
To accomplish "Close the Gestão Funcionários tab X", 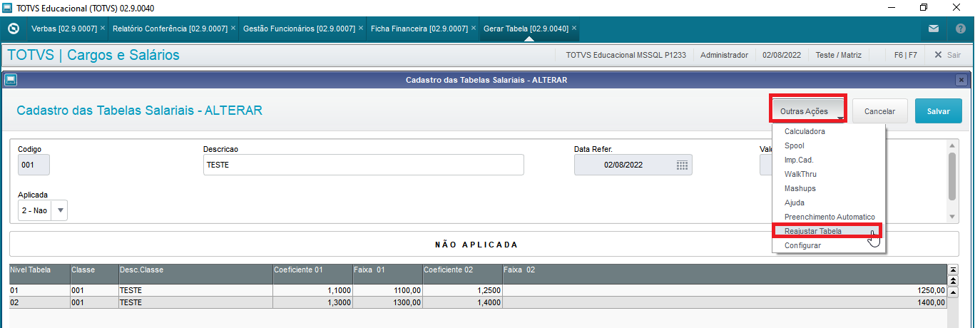I will pos(361,29).
